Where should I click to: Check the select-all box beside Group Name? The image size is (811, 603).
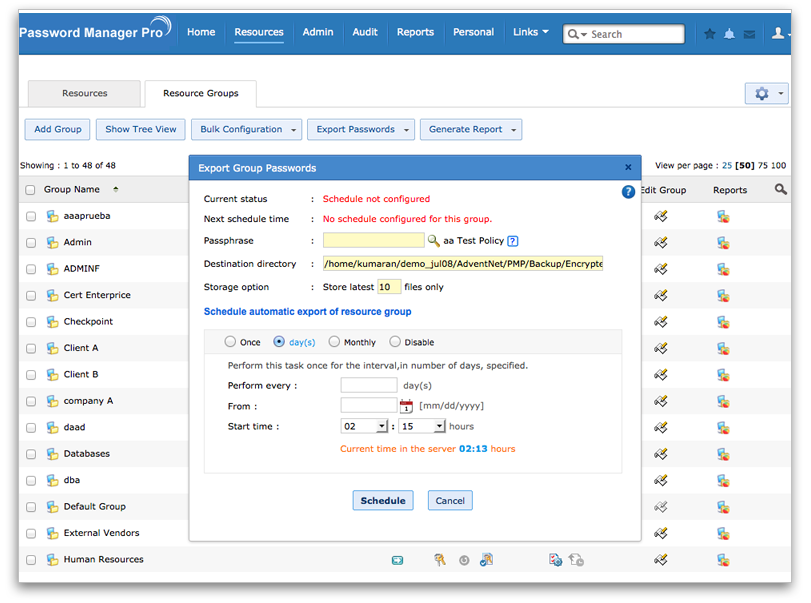(x=30, y=190)
